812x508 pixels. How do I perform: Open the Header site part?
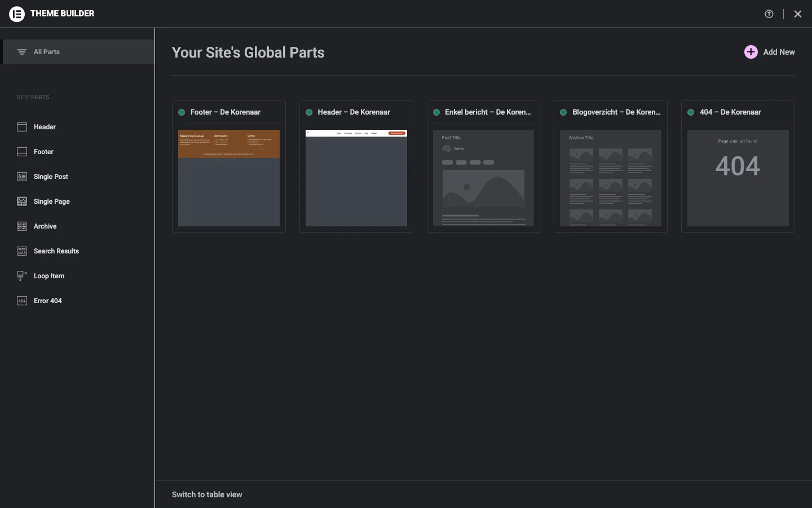coord(45,127)
